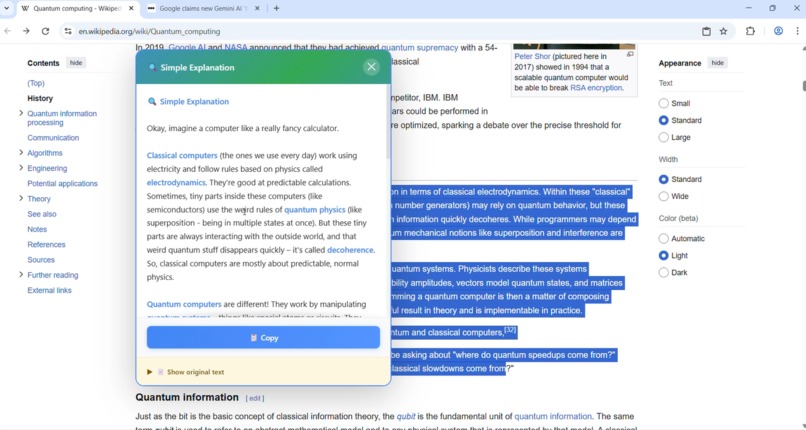Viewport: 806px width, 430px height.
Task: Open a new tab with plus button
Action: 277,8
